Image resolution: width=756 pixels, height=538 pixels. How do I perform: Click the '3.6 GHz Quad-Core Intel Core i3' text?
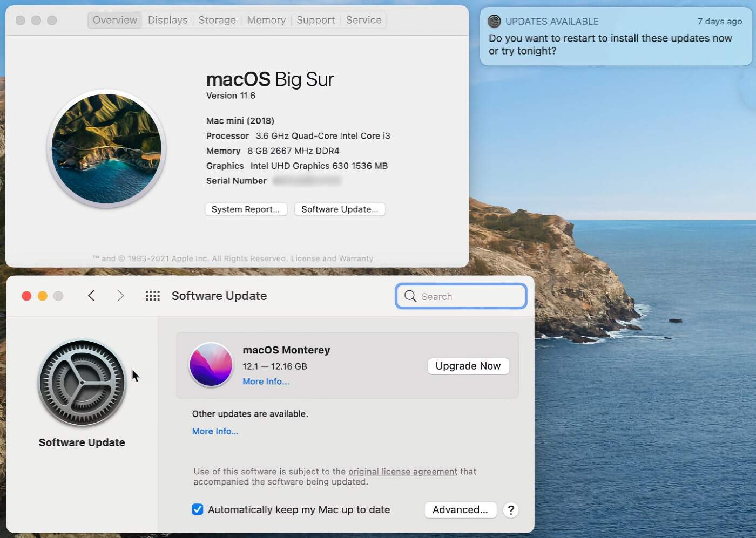point(323,136)
